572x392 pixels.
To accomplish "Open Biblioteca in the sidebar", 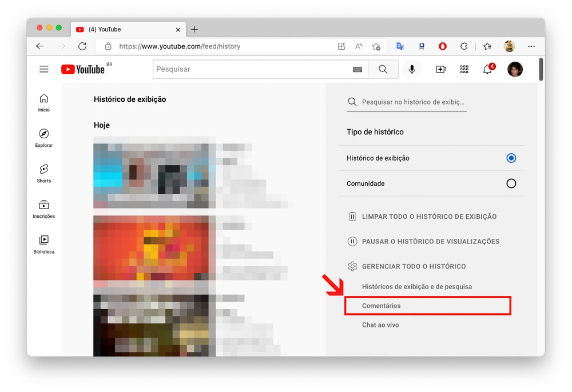I will tap(44, 244).
